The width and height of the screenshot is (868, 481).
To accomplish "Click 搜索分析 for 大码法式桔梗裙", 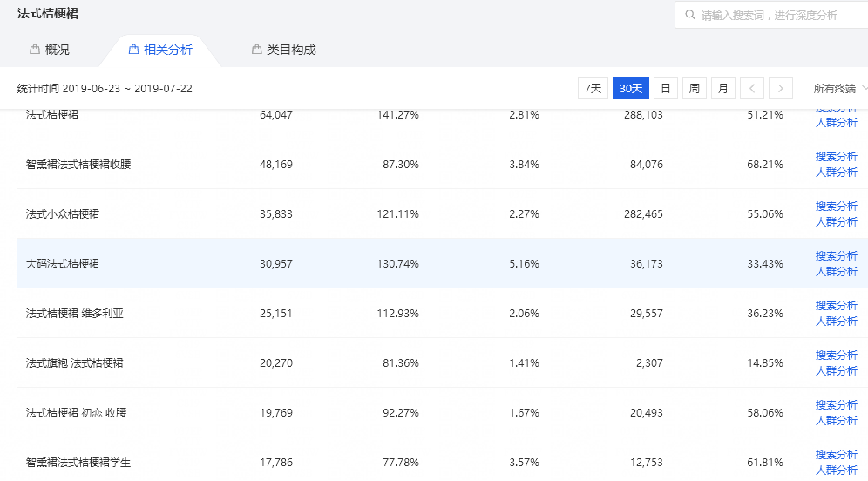I will tap(836, 256).
